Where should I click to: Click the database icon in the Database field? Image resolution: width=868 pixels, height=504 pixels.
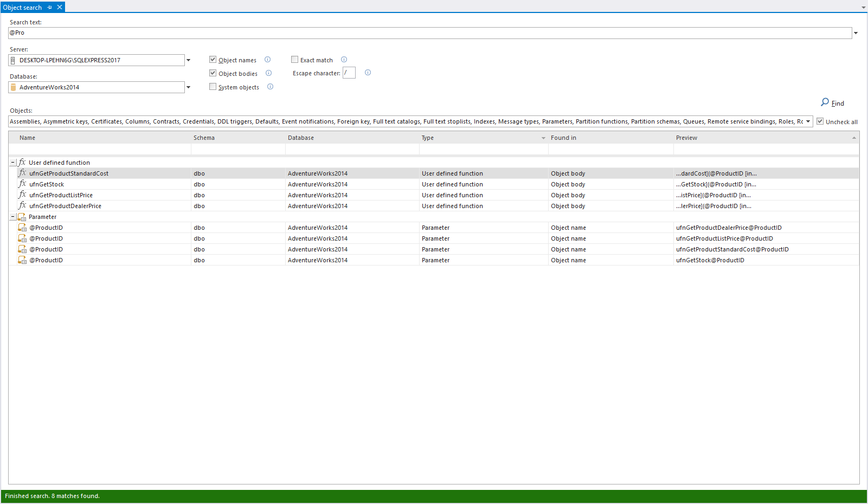(x=13, y=87)
